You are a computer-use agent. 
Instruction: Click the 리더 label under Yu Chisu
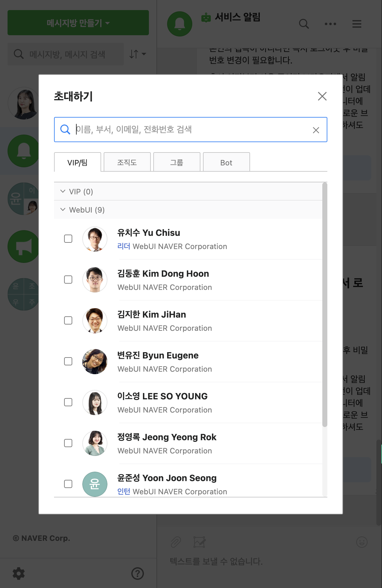124,246
